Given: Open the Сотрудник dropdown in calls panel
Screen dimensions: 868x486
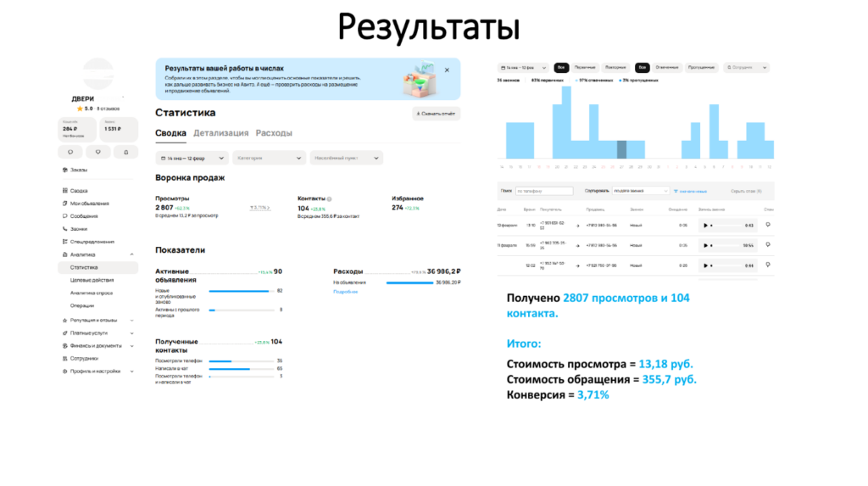Looking at the screenshot, I should (746, 68).
